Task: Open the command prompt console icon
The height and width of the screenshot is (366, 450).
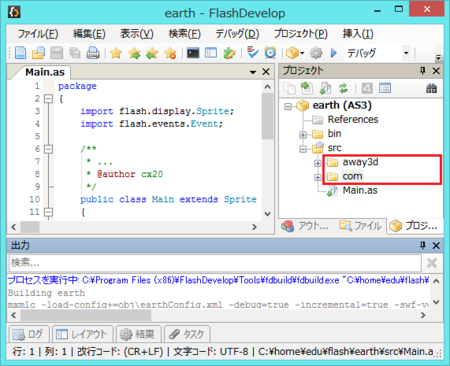Action: pyautogui.click(x=193, y=53)
